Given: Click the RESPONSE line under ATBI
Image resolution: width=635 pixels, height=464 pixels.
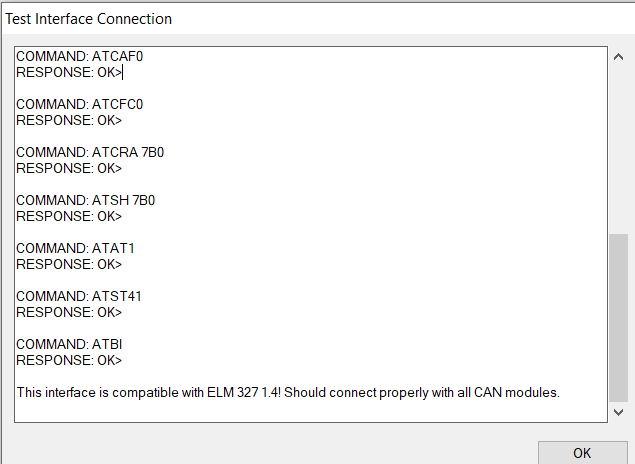Looking at the screenshot, I should (x=68, y=360).
